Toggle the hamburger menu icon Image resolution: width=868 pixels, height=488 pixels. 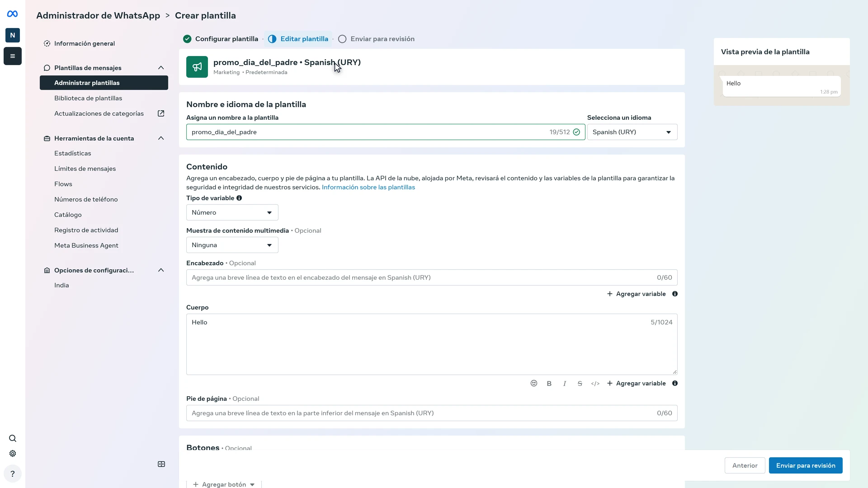pos(13,56)
